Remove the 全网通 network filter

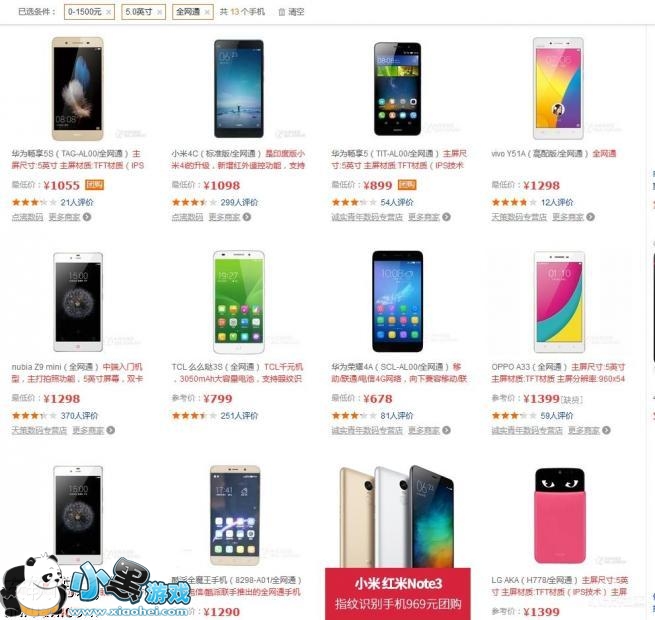point(207,12)
